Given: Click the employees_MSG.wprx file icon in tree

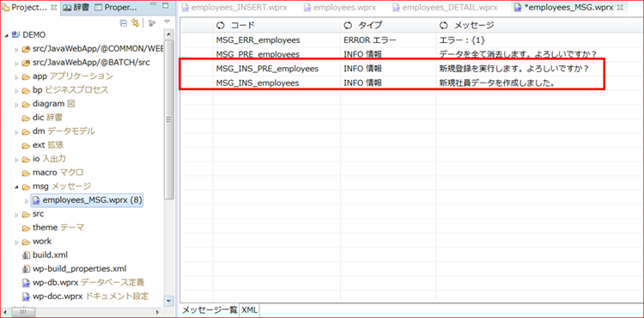Looking at the screenshot, I should coord(37,200).
